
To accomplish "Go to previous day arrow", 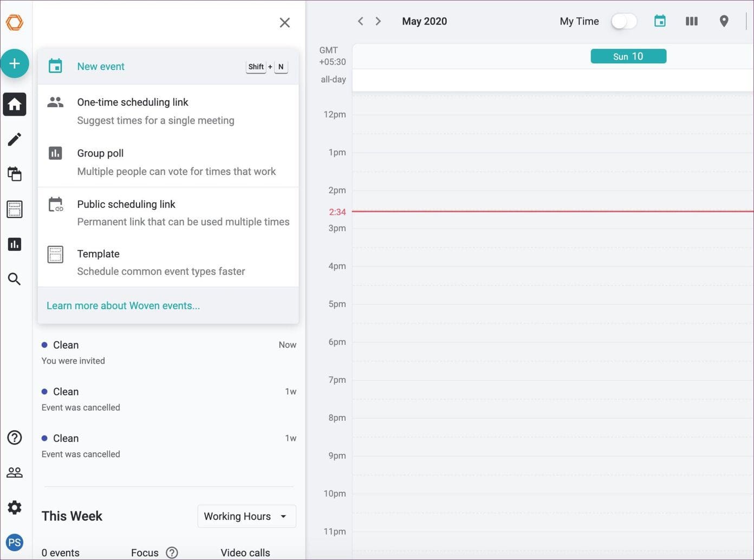I will pyautogui.click(x=360, y=21).
